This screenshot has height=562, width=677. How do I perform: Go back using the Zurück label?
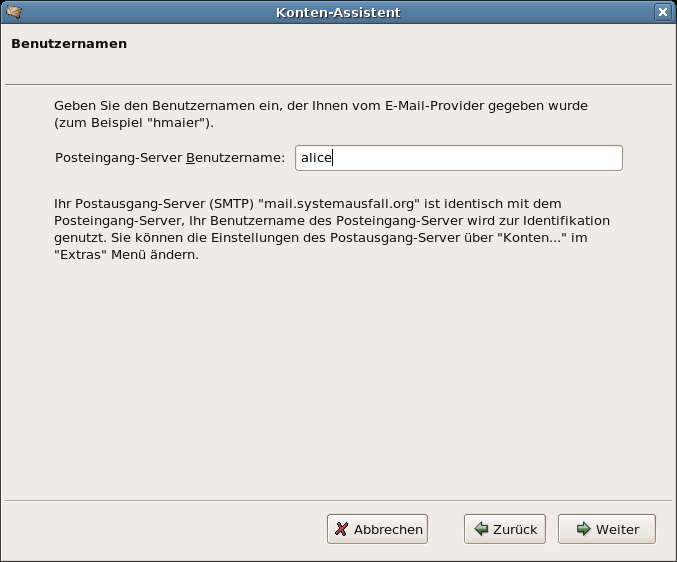[x=515, y=529]
